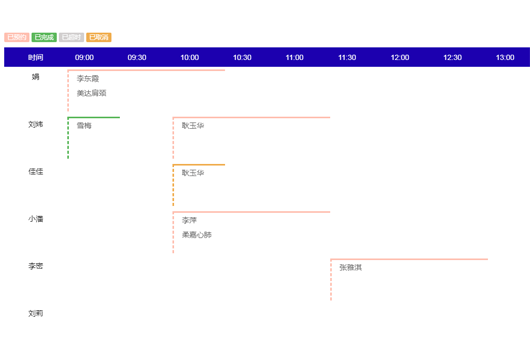Viewport: 530px width, 360px height.
Task: Click the 12:30 time column header
Action: 453,57
